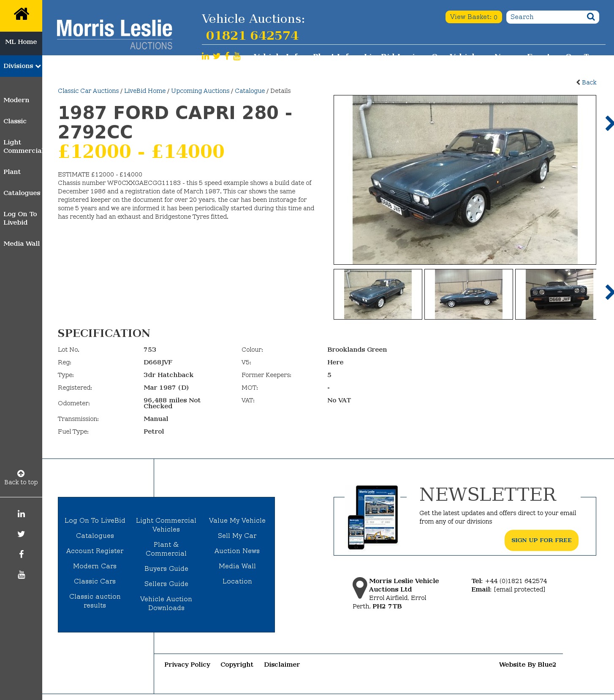This screenshot has width=614, height=700.
Task: Open sidebar YouTube icon
Action: pos(21,575)
